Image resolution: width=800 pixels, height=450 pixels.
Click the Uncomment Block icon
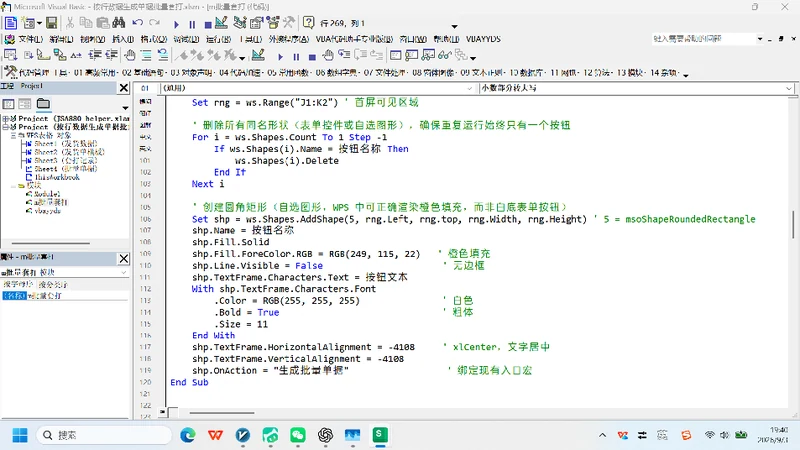point(163,55)
